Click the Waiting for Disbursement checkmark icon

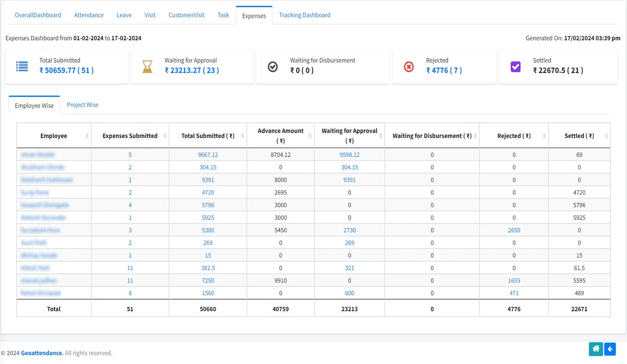[x=272, y=67]
